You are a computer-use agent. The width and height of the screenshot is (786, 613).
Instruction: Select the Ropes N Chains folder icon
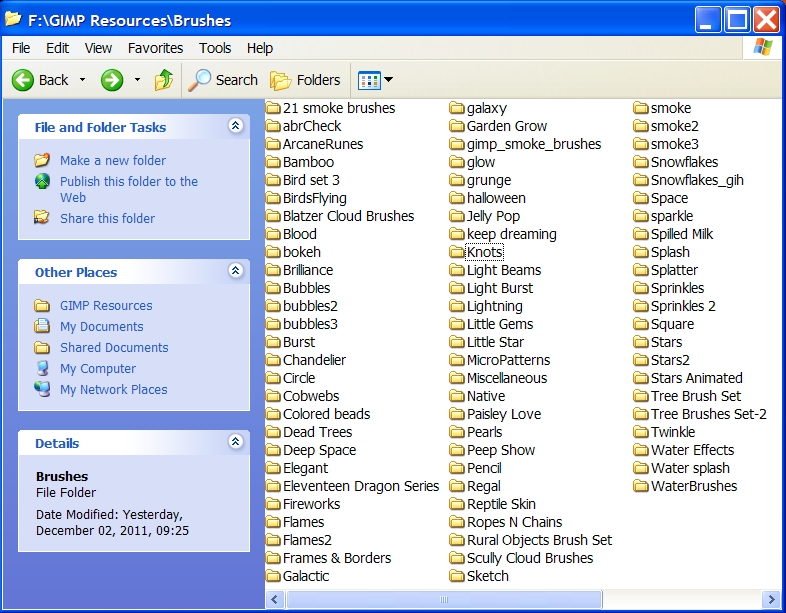[457, 522]
